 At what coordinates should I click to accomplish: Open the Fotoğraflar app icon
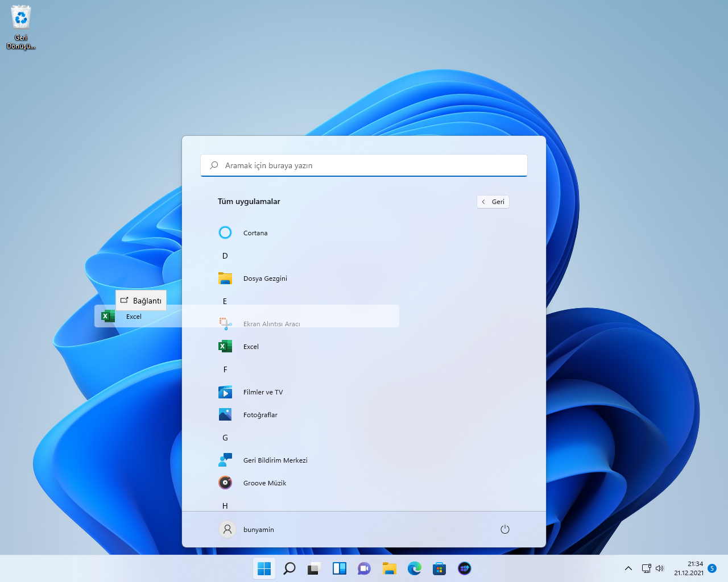click(x=225, y=414)
